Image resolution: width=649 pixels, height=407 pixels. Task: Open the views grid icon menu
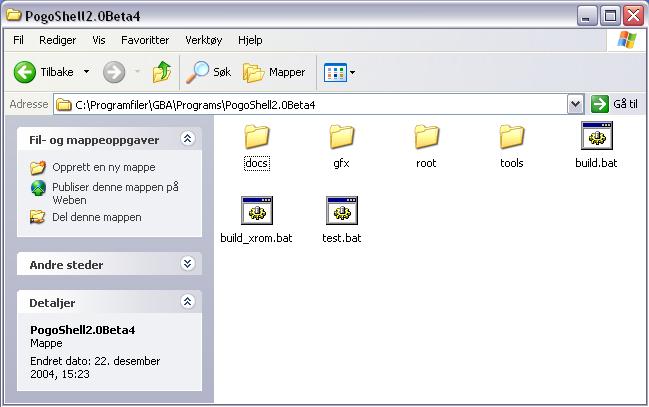pos(335,72)
